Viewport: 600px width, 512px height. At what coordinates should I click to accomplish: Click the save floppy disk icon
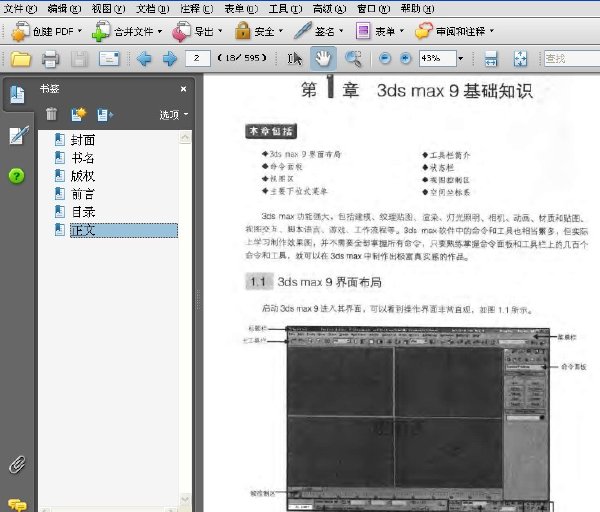79,59
